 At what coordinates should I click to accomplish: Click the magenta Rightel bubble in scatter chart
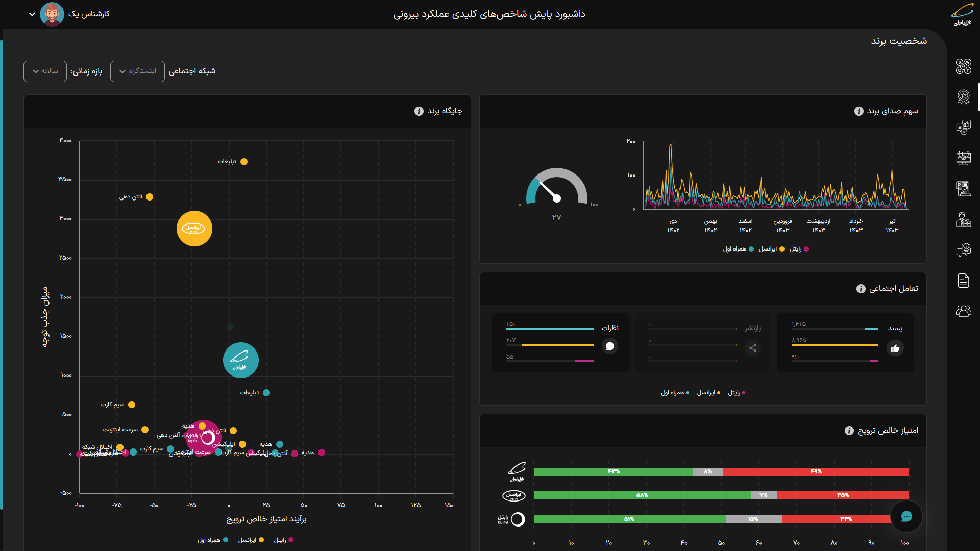coord(204,438)
